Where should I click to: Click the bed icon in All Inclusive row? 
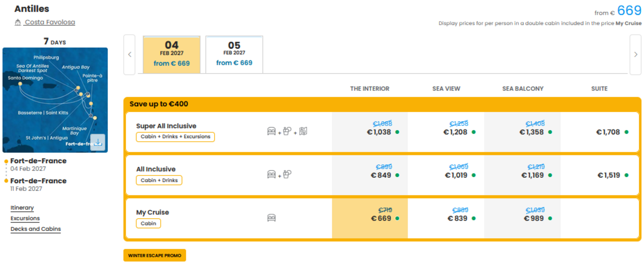coord(271,175)
